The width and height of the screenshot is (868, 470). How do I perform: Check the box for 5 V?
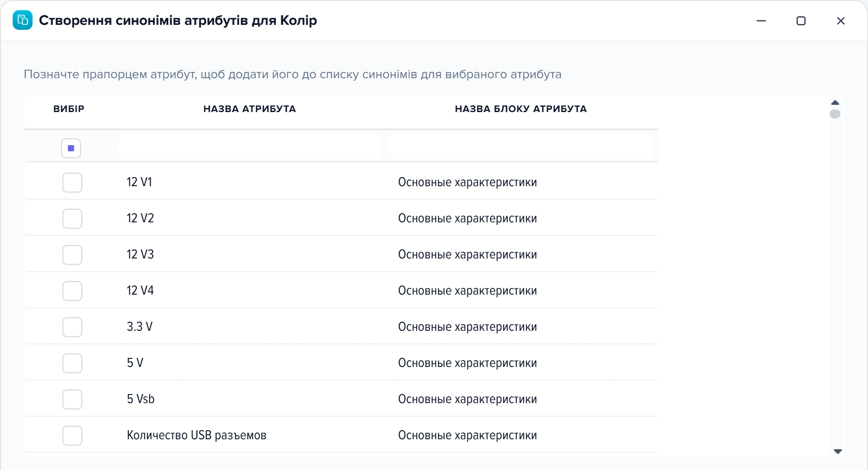[x=72, y=363]
